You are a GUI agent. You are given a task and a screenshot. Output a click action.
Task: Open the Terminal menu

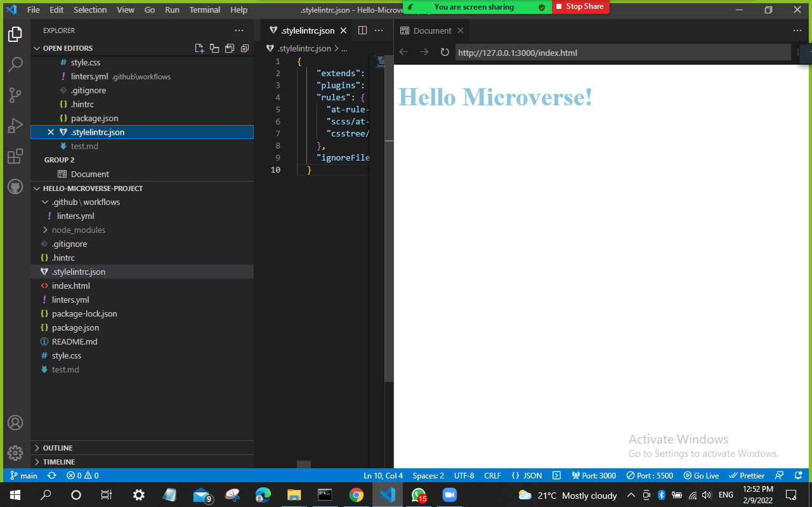tap(204, 10)
